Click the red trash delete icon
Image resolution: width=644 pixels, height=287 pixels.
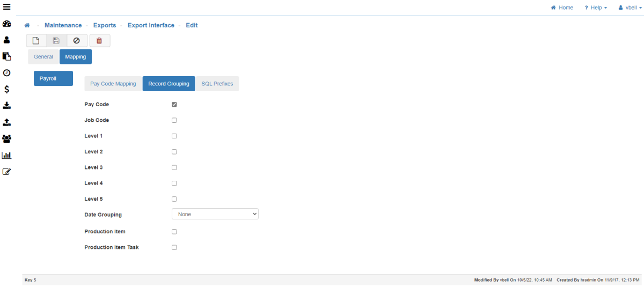pos(99,41)
